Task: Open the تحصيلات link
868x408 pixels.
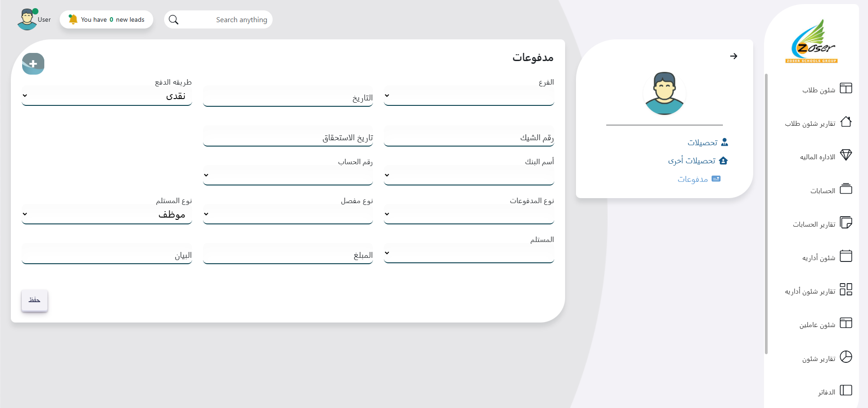Action: click(702, 142)
